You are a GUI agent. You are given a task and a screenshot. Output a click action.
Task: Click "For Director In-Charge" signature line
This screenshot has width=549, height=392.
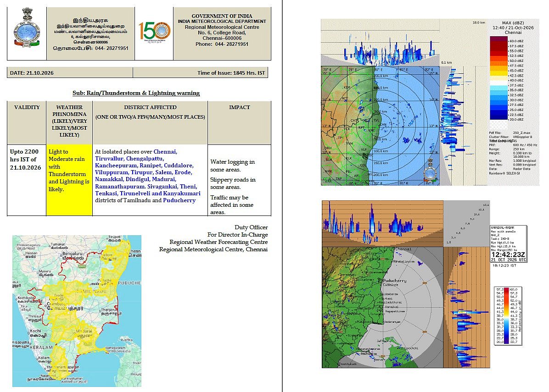pos(237,235)
